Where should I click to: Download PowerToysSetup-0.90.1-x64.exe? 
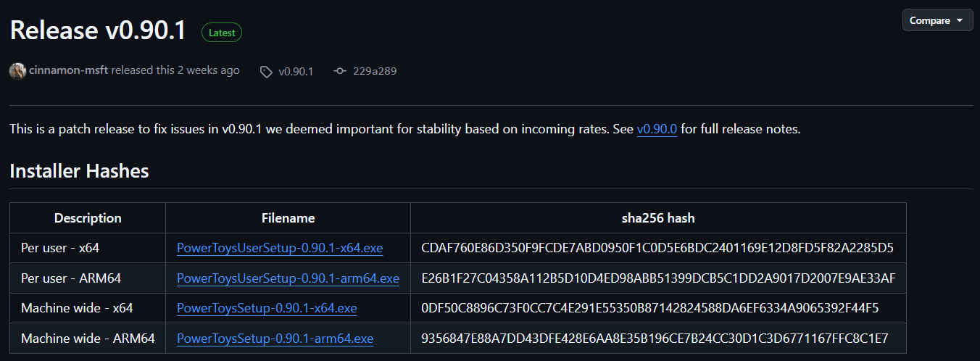click(267, 308)
